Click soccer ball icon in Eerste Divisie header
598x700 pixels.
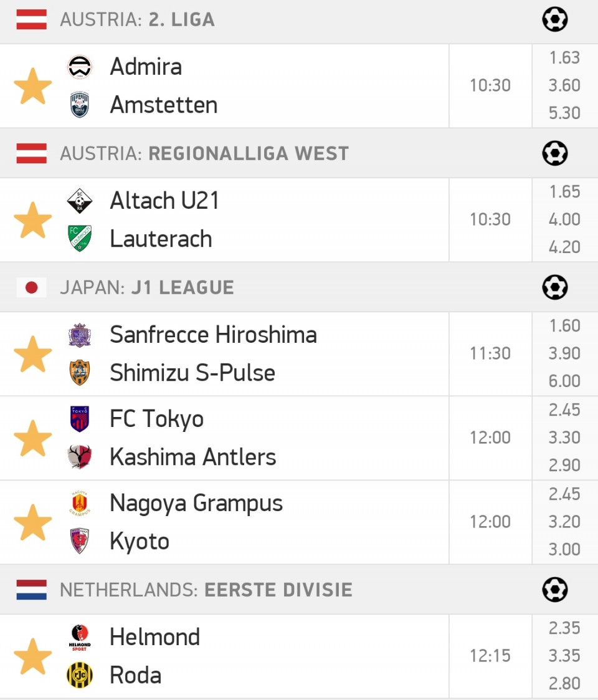click(555, 589)
